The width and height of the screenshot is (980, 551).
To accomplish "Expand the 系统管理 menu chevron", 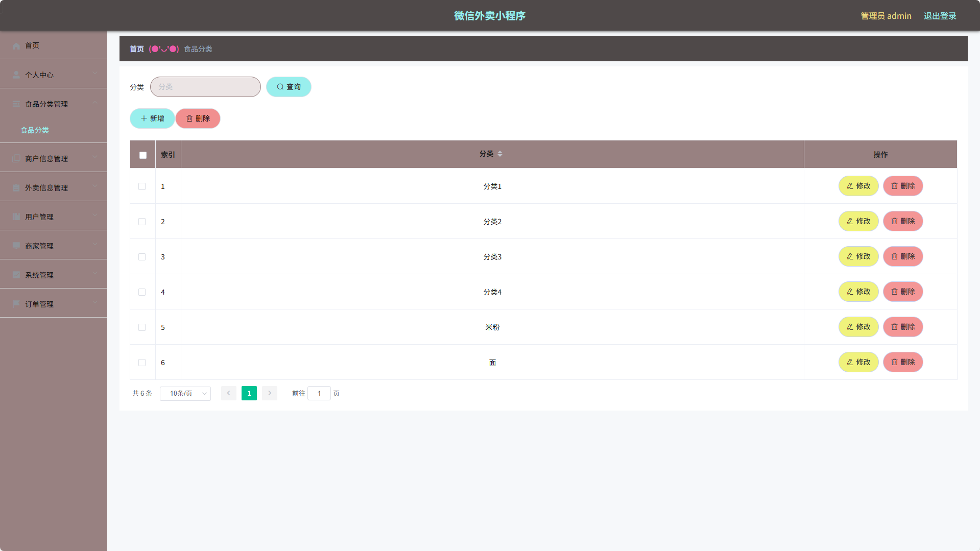I will coord(95,274).
